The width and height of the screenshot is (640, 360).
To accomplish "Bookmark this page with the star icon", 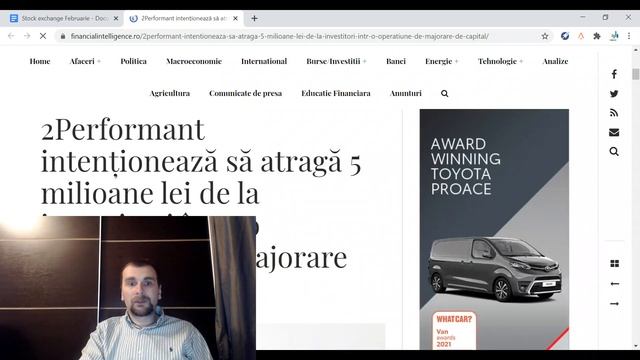I will click(544, 36).
